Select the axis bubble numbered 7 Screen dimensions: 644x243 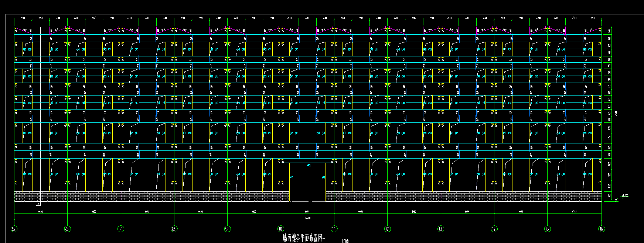click(x=121, y=229)
